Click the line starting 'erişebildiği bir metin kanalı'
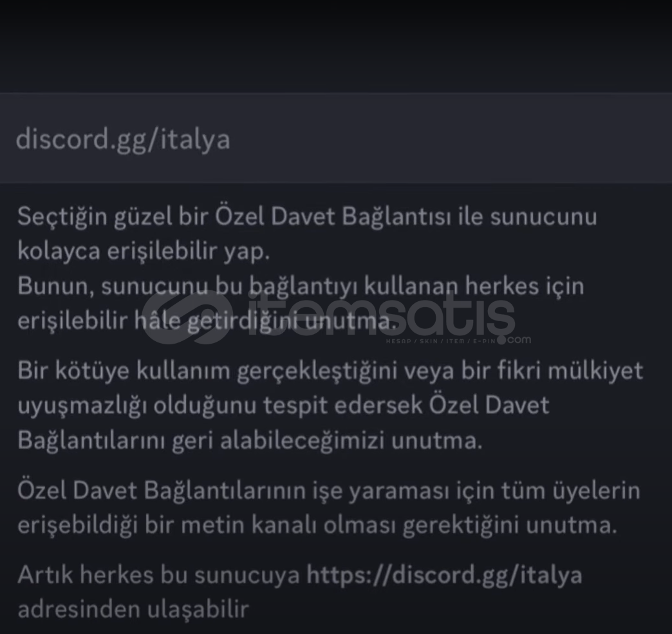Screen dimensions: 672x634 click(317, 525)
